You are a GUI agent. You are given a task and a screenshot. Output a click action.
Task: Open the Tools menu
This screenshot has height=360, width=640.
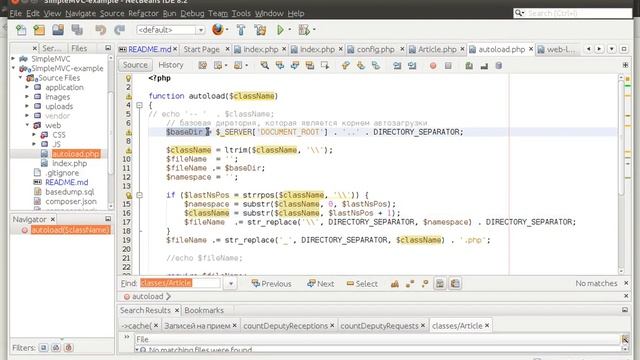pyautogui.click(x=241, y=13)
